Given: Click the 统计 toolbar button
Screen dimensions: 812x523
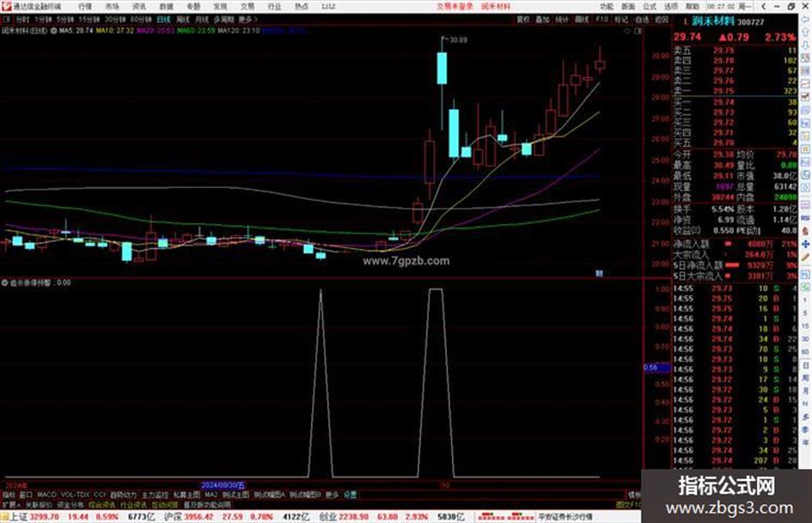Looking at the screenshot, I should coord(562,19).
